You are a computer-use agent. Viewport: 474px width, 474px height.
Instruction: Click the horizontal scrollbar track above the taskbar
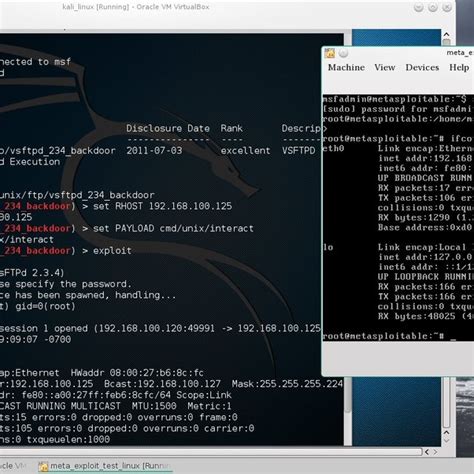point(211,452)
